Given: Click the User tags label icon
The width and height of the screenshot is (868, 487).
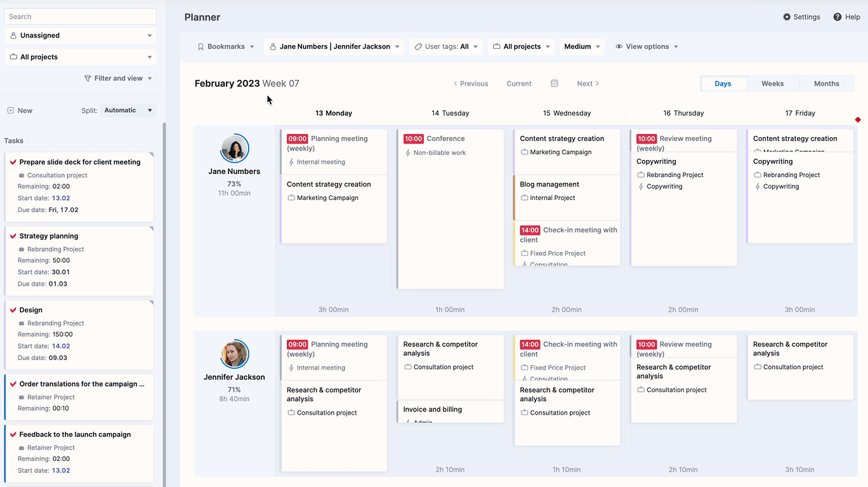Looking at the screenshot, I should coord(418,46).
